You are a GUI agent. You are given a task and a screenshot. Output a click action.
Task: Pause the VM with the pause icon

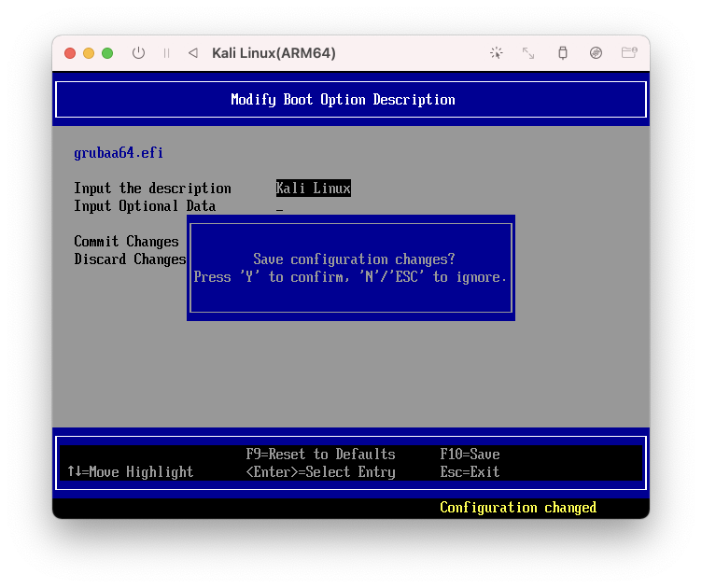coord(166,53)
